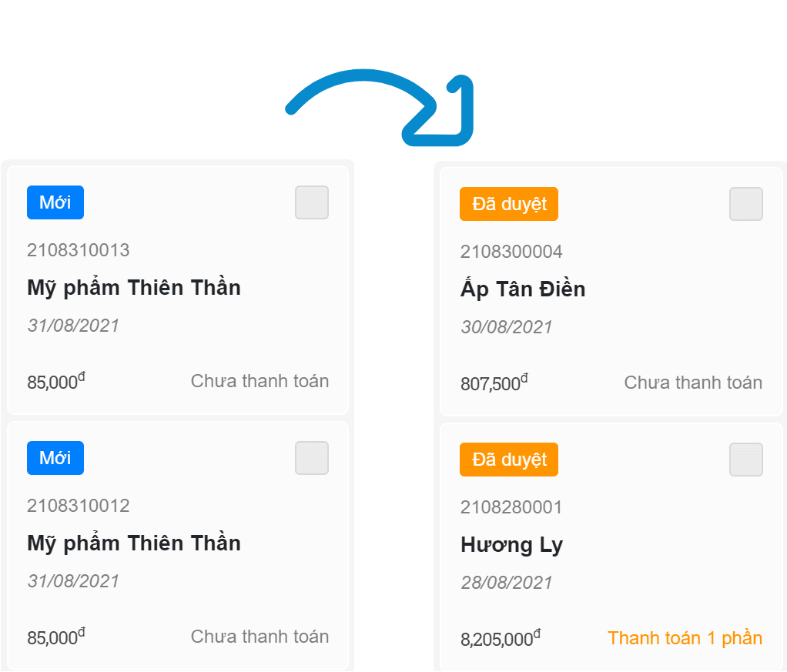787x672 pixels.
Task: Click the 'Đã duyệt' badge on Hương Ly order
Action: tap(508, 460)
